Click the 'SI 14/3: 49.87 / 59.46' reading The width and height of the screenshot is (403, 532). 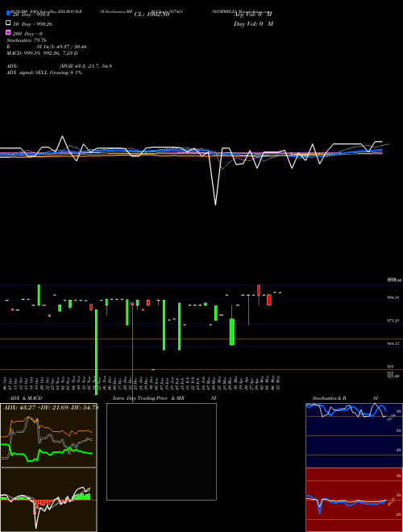[x=62, y=47]
